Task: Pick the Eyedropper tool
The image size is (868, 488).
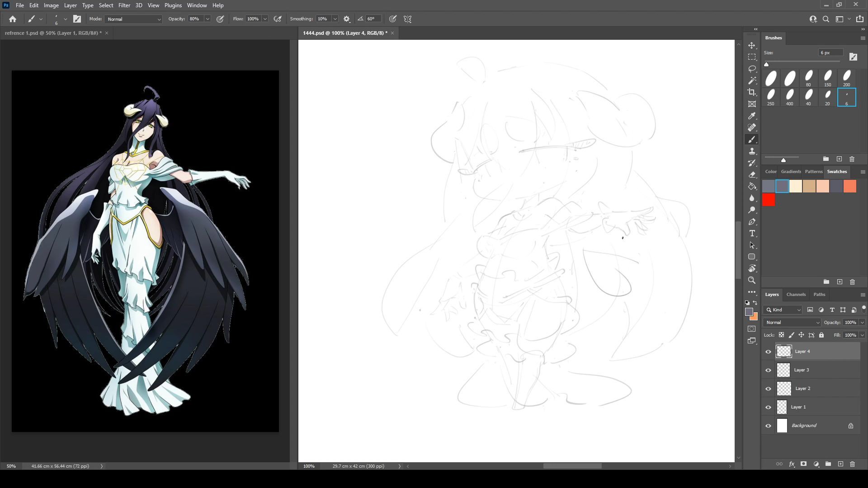Action: [752, 116]
